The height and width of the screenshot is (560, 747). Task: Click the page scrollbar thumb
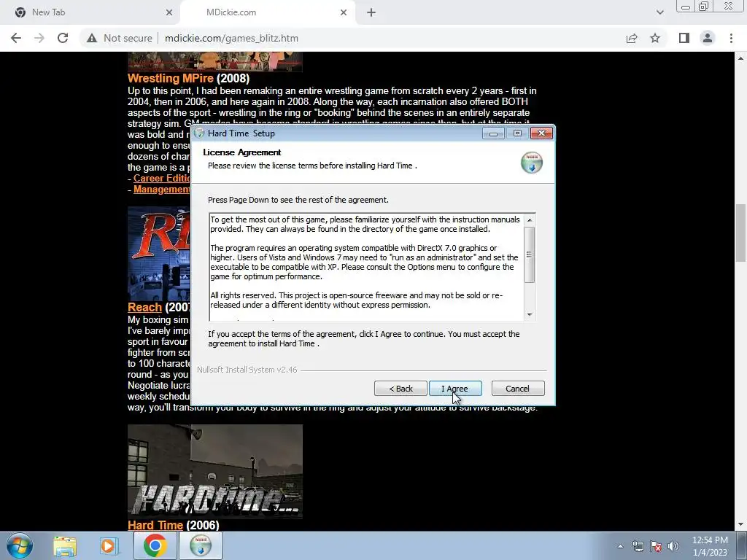[740, 233]
